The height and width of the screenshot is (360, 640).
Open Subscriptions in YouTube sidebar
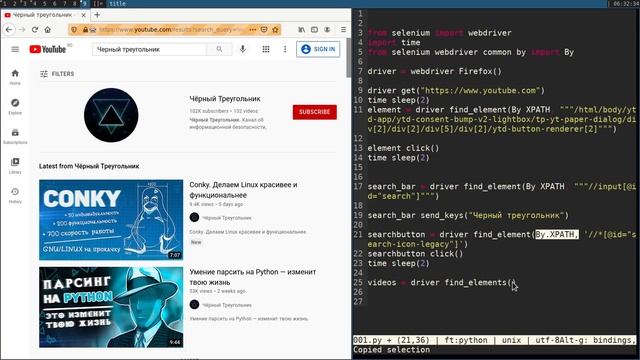pos(15,136)
